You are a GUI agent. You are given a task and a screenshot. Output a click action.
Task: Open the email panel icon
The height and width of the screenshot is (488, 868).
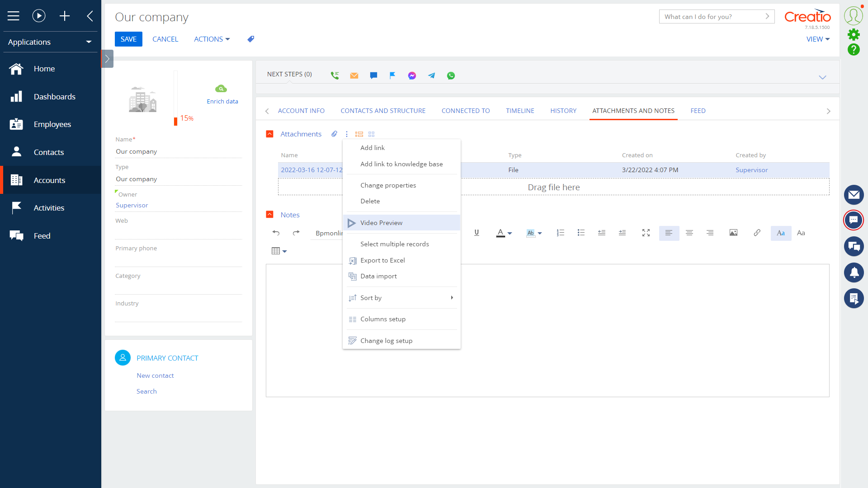(x=854, y=195)
